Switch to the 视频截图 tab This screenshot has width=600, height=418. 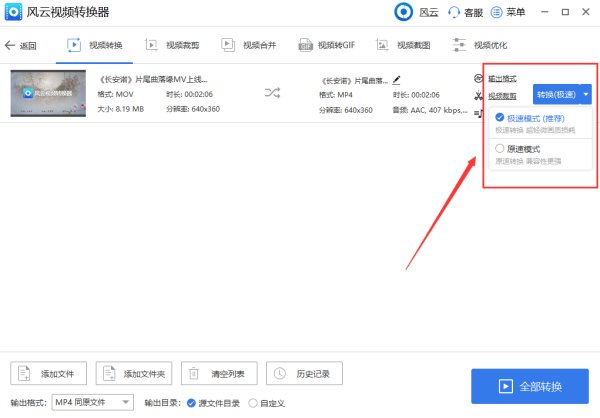pos(403,45)
